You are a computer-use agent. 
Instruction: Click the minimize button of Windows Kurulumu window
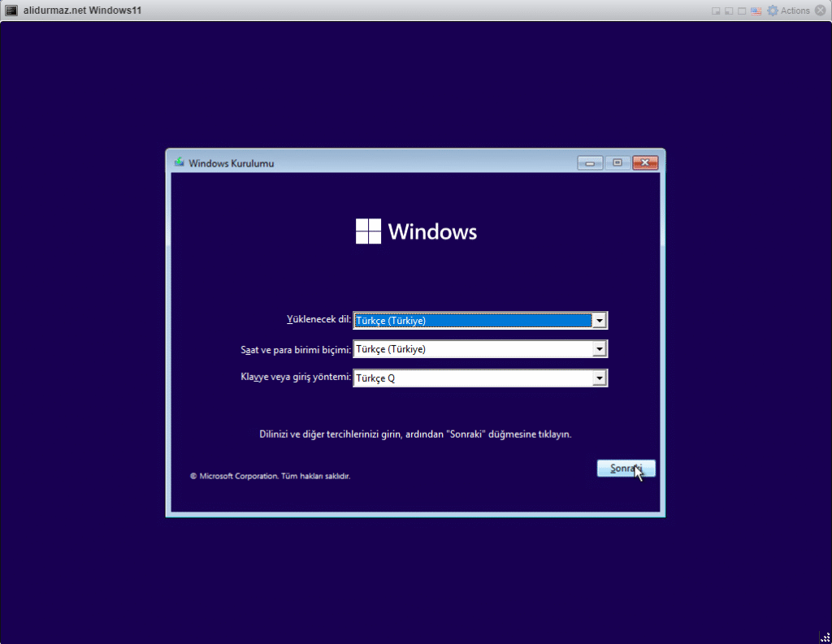pyautogui.click(x=589, y=162)
